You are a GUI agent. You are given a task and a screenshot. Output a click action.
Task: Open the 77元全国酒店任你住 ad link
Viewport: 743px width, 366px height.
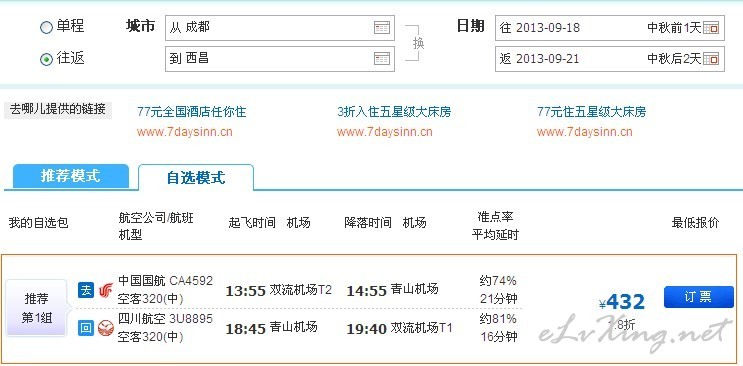click(191, 112)
